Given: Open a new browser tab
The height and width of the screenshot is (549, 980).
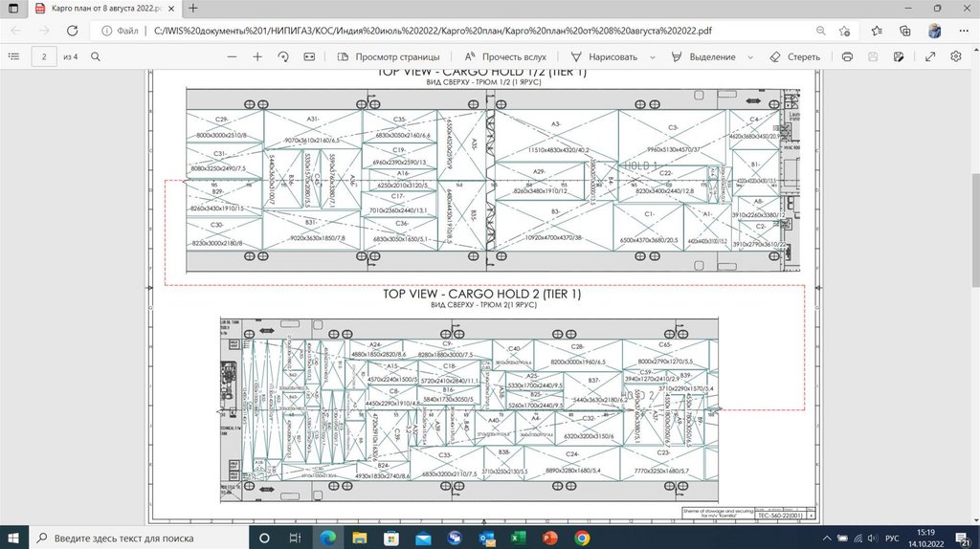Looking at the screenshot, I should 193,9.
